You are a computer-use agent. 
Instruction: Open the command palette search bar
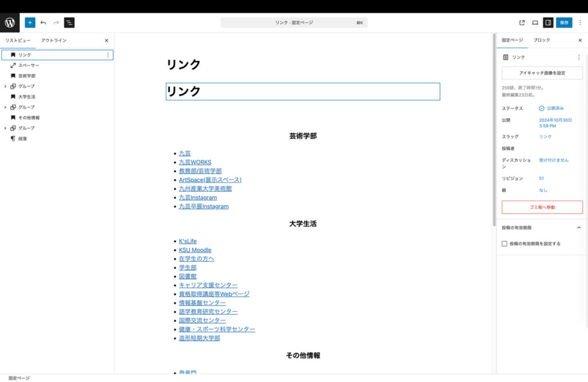tap(294, 22)
